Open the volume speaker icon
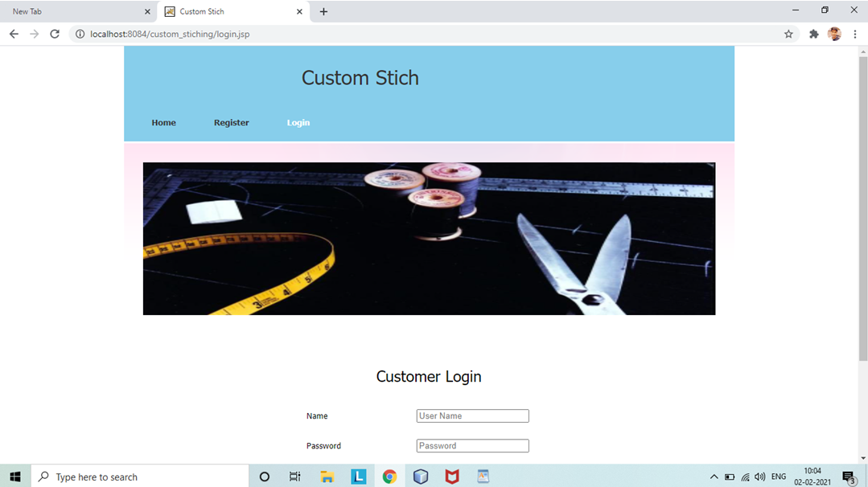868x487 pixels. (x=760, y=477)
